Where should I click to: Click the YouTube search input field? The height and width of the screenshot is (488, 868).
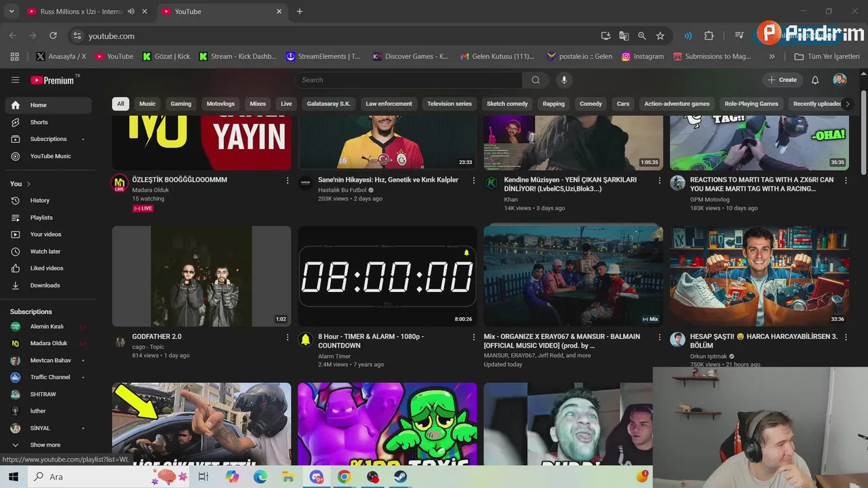click(x=409, y=80)
